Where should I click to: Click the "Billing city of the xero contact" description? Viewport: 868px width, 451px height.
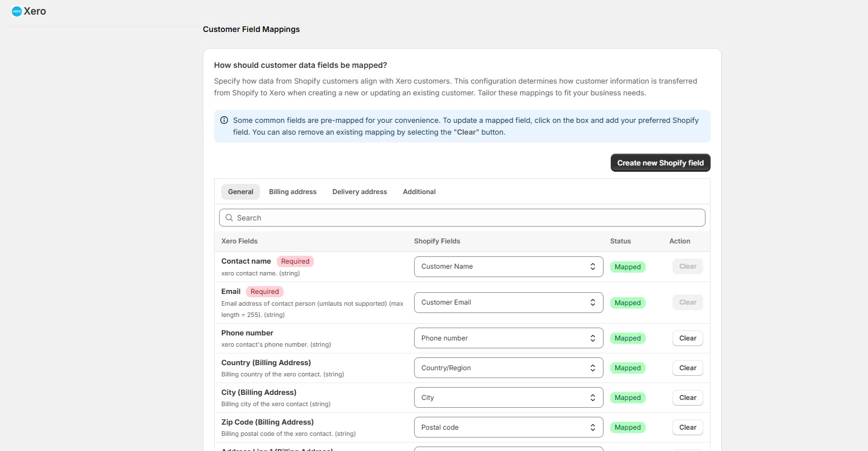pos(276,404)
